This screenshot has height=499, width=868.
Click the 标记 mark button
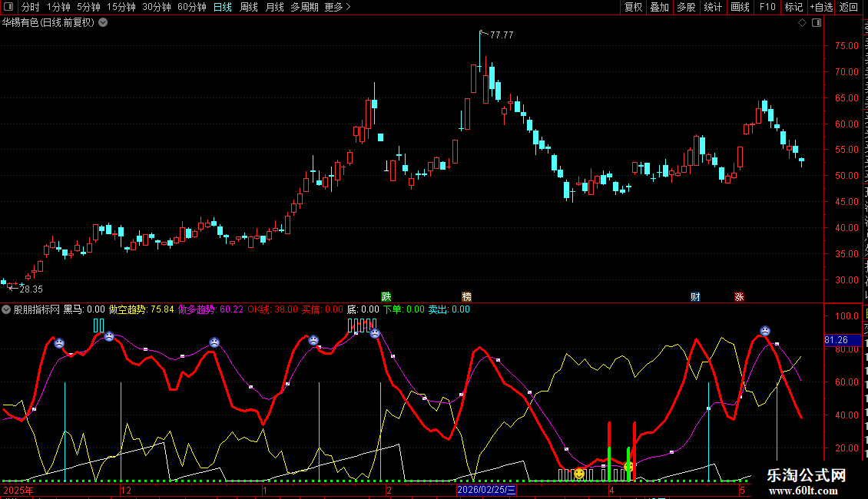(793, 7)
